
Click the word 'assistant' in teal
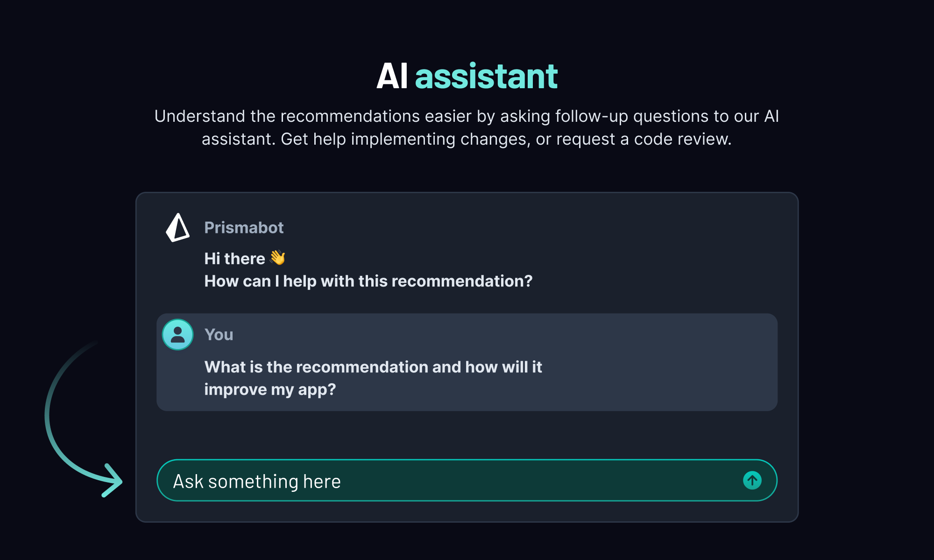(486, 76)
